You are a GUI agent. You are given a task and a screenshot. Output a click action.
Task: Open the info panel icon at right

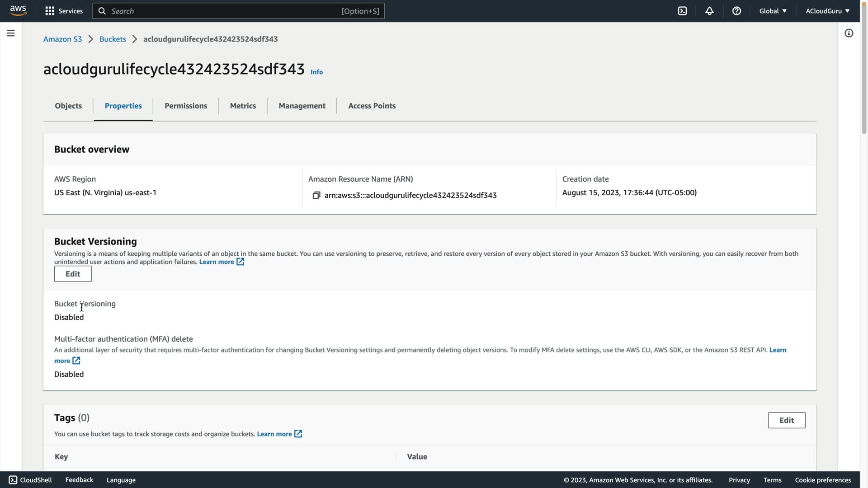click(849, 33)
